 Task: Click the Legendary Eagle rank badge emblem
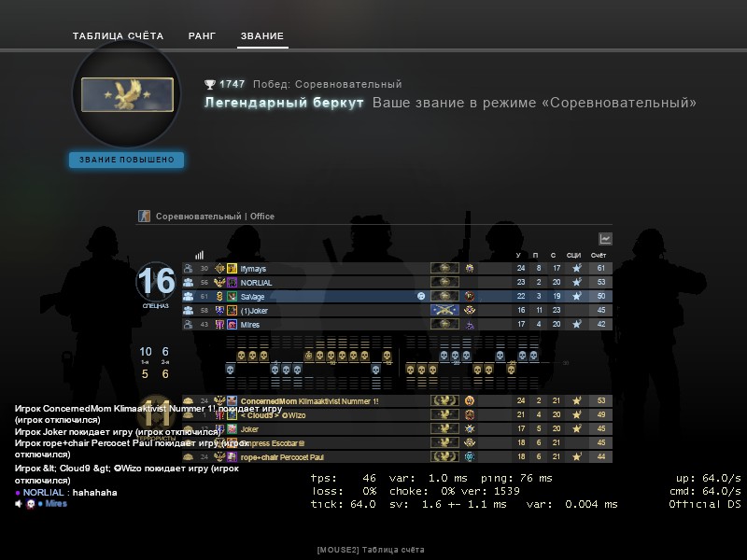click(x=127, y=95)
